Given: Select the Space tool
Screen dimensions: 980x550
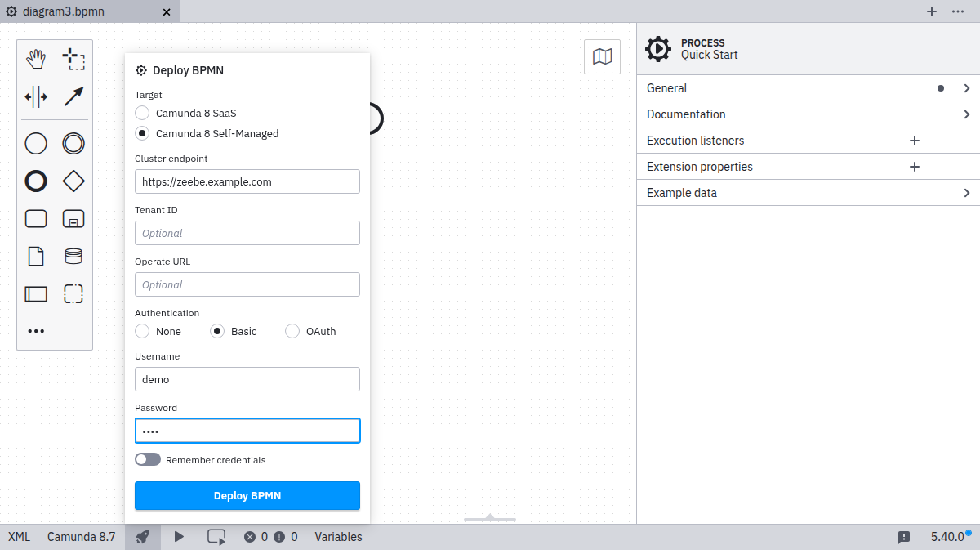Looking at the screenshot, I should pyautogui.click(x=36, y=96).
